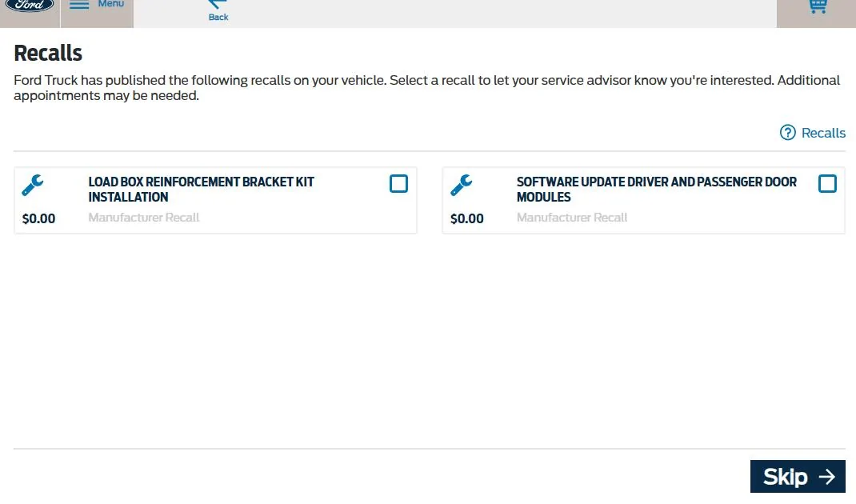Click the Ford logo
Viewport: 856px width, 504px height.
click(x=30, y=6)
